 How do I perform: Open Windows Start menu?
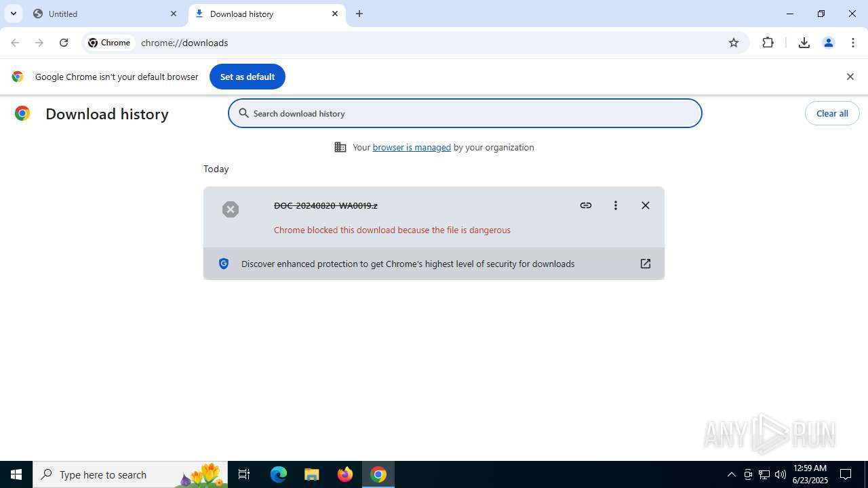pos(16,474)
